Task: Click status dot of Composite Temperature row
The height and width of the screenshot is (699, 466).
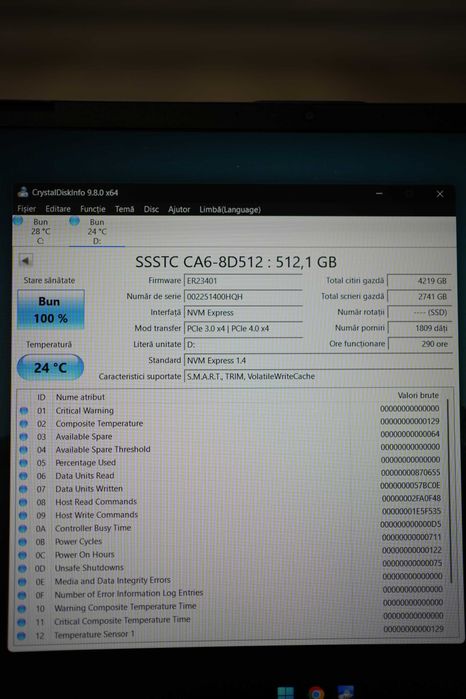Action: pyautogui.click(x=24, y=424)
